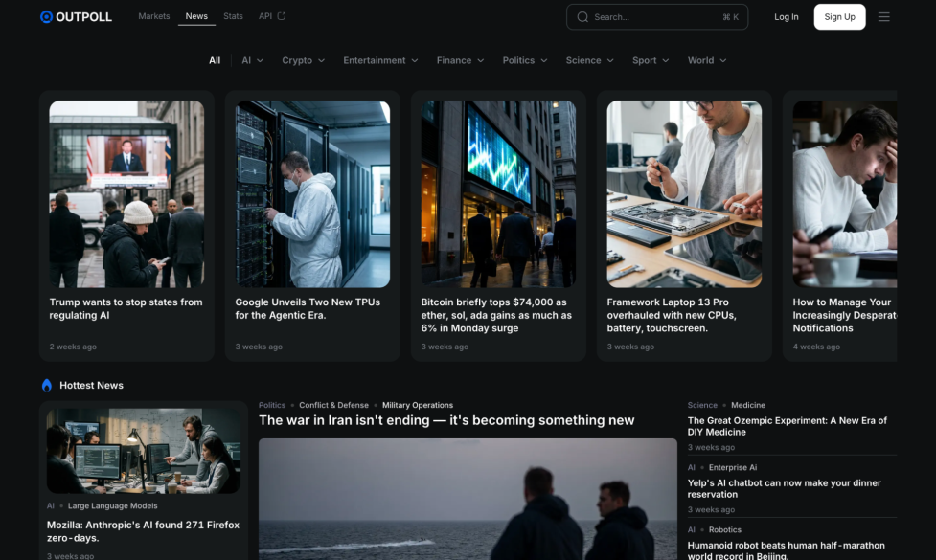The width and height of the screenshot is (936, 560).
Task: Click the 'Robotics' tag
Action: click(724, 529)
